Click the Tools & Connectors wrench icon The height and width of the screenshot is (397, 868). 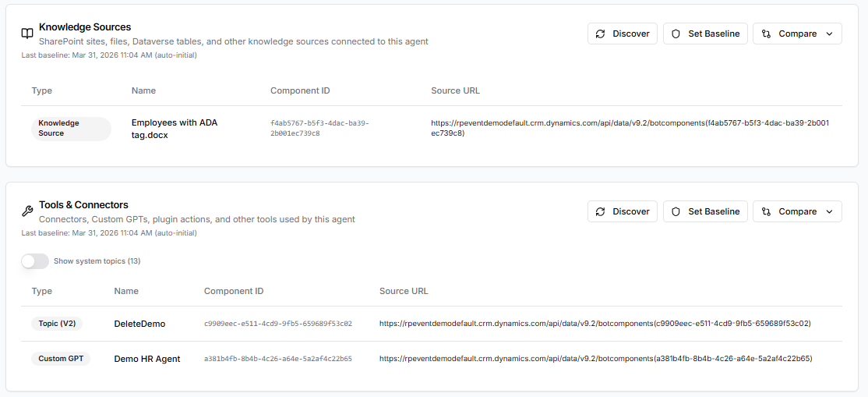pos(27,211)
